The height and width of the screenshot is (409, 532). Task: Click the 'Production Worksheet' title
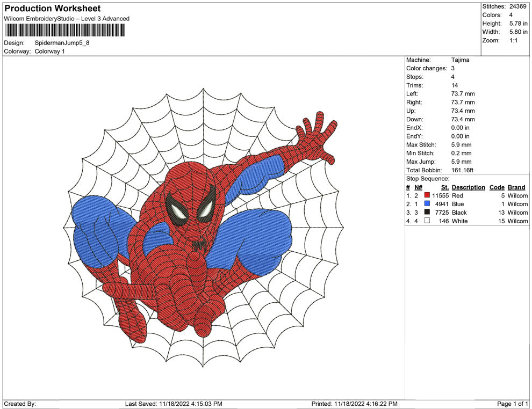tap(53, 9)
